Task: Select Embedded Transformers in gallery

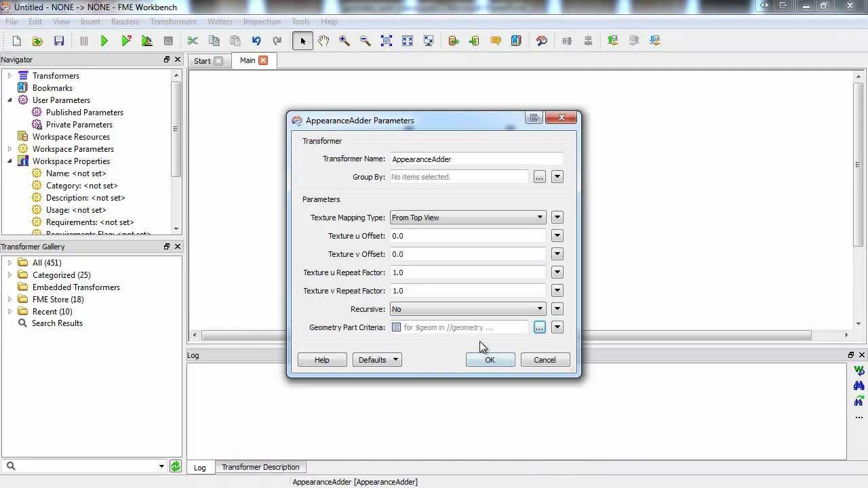Action: 76,287
